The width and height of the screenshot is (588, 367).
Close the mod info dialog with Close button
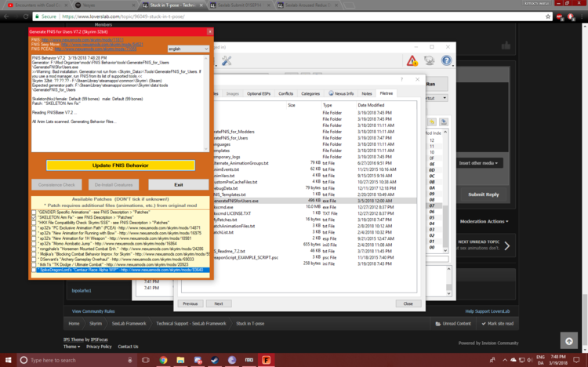click(x=408, y=303)
